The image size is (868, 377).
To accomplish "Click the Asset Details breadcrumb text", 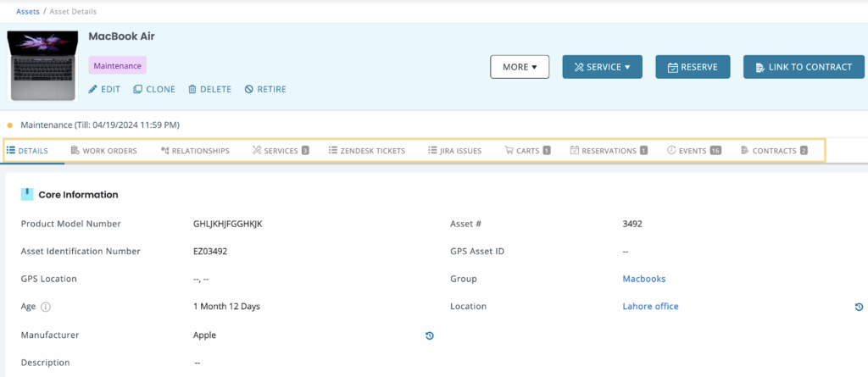I will point(73,11).
